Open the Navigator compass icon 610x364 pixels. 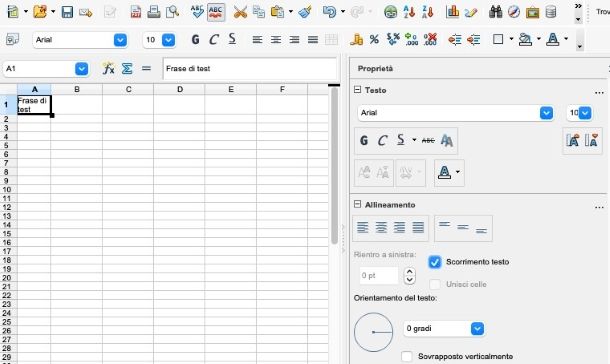pyautogui.click(x=514, y=12)
